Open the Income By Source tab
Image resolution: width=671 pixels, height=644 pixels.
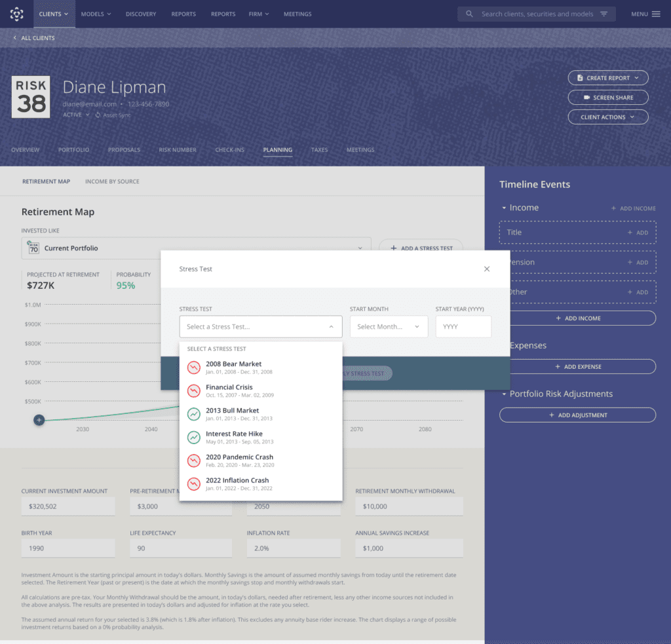coord(112,181)
